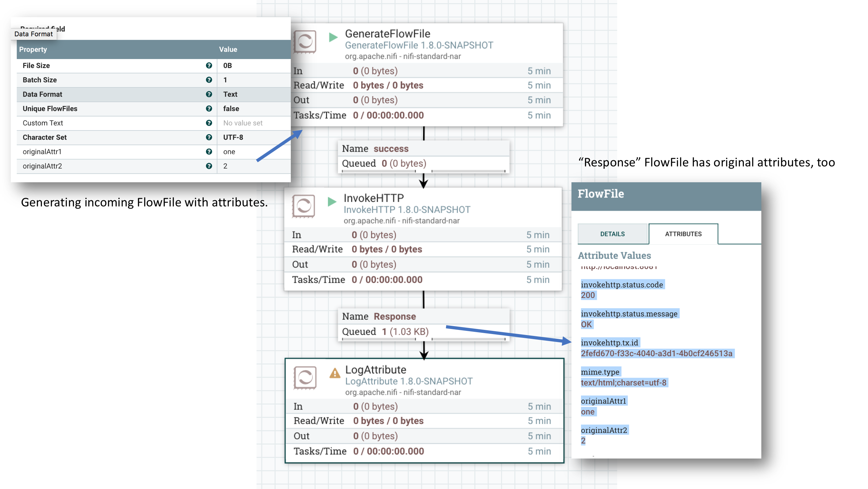Image resolution: width=868 pixels, height=489 pixels.
Task: Click the green running indicator on InvokeHTTP
Action: (332, 202)
